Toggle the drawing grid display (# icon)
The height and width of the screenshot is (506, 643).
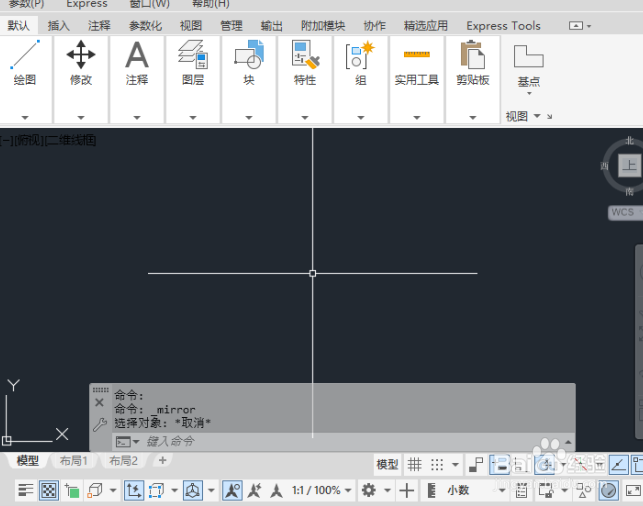[x=415, y=465]
